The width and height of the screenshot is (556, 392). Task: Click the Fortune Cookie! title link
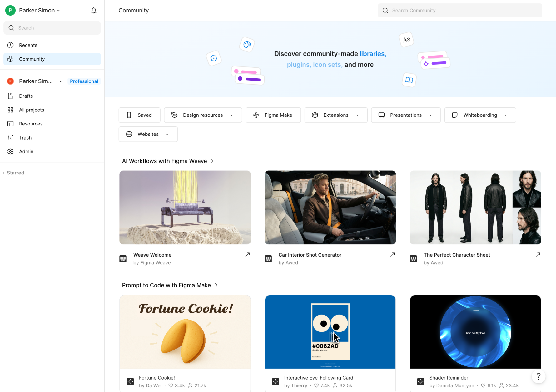[x=157, y=378]
